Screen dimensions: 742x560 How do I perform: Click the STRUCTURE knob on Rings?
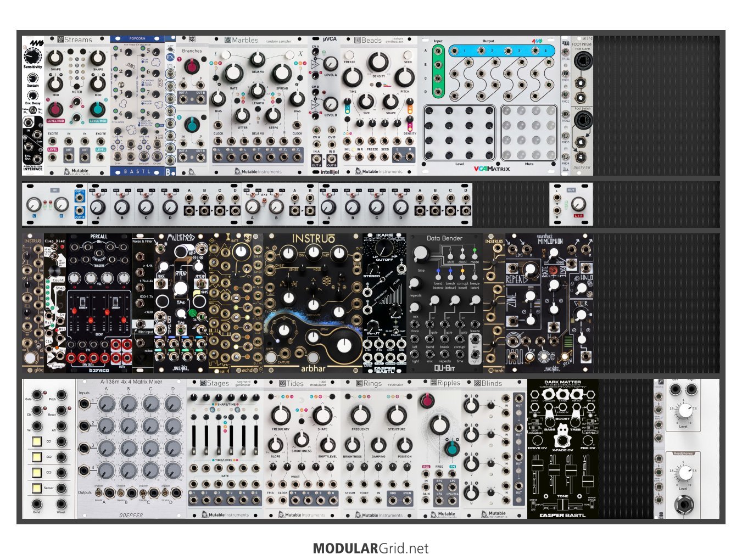pos(397,416)
